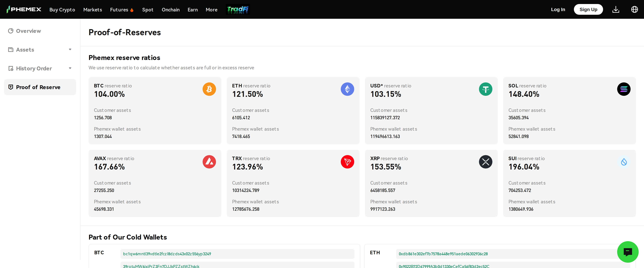Select Proof of Reserve sidebar item

click(40, 87)
